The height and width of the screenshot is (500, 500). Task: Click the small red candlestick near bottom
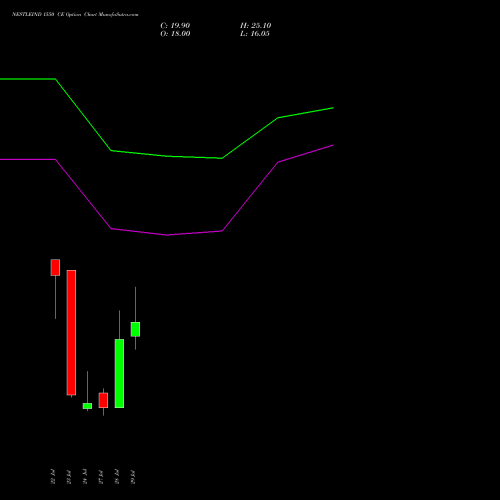coord(103,400)
